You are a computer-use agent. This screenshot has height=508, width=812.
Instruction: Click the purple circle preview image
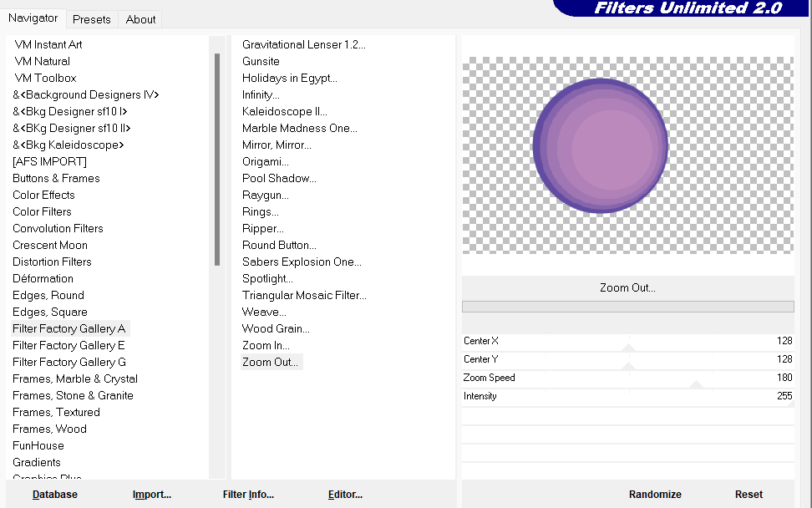coord(600,146)
